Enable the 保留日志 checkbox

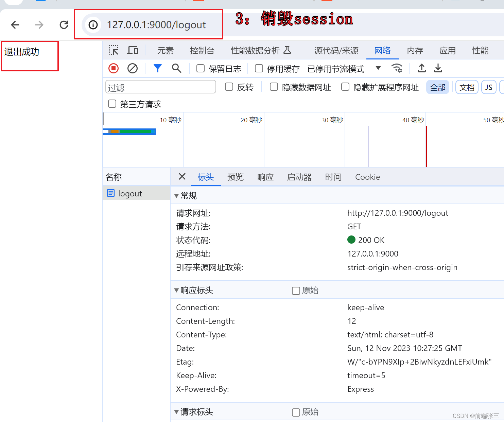click(x=201, y=69)
